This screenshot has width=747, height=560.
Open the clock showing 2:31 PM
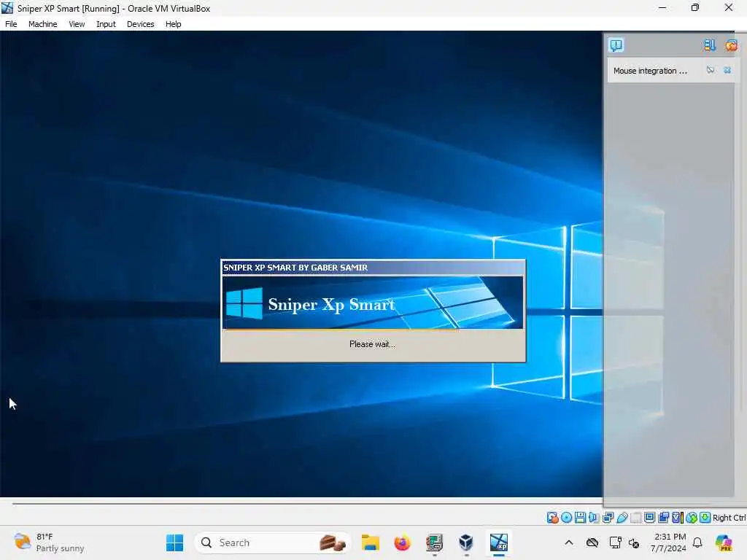tap(669, 542)
